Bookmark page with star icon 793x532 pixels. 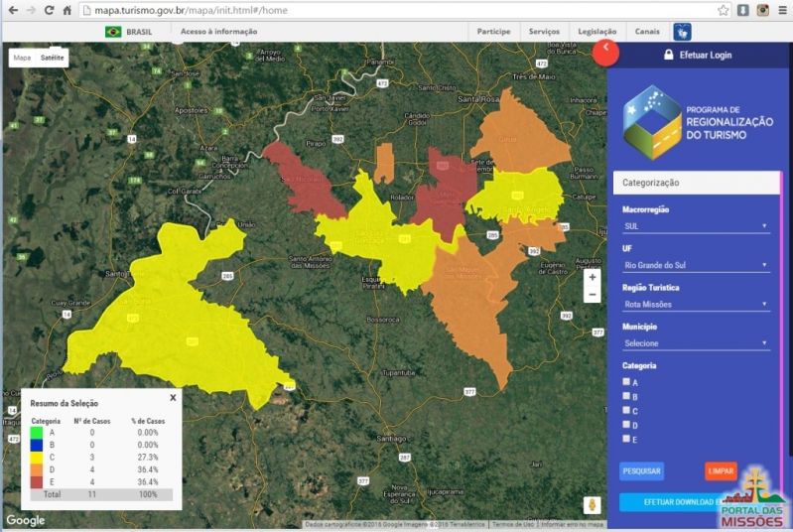(724, 10)
